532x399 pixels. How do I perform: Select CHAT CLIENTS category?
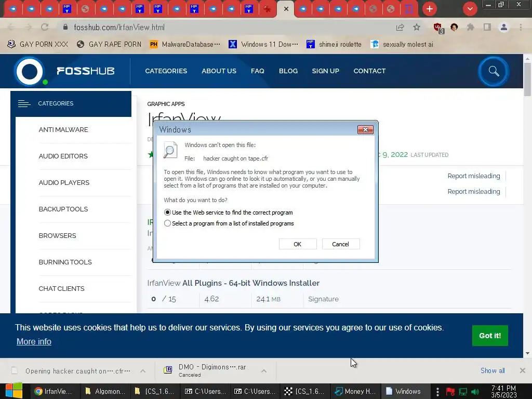pyautogui.click(x=61, y=288)
